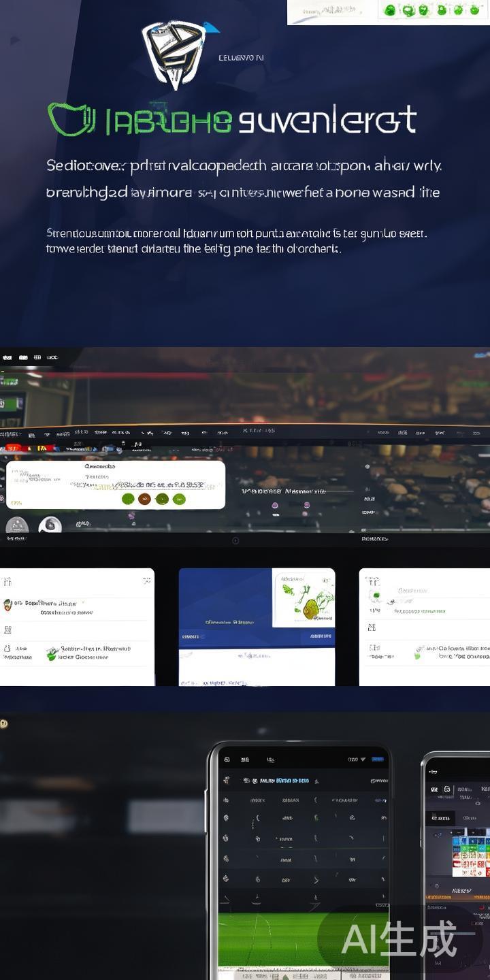Click the colorful tile grid on the right phone
Screen dimensions: 490x980
tap(471, 852)
